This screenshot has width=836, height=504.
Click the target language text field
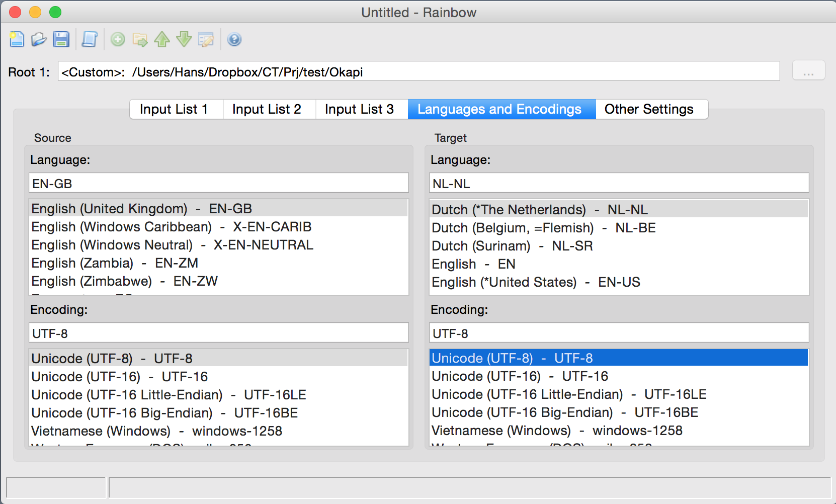coord(619,183)
